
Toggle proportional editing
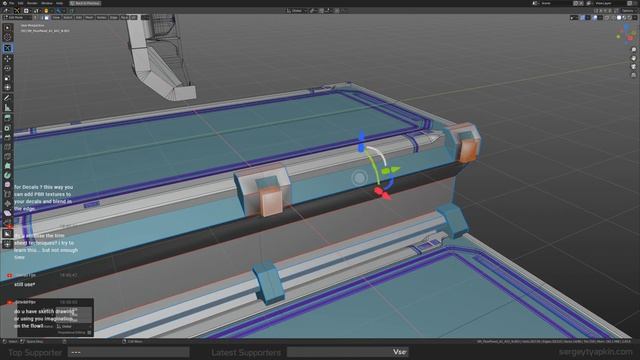336,11
